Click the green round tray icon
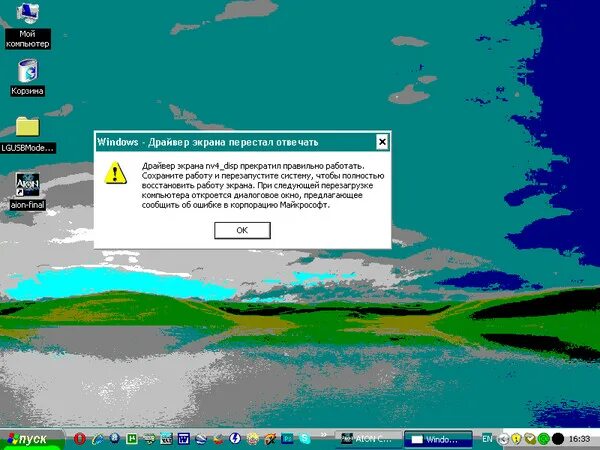This screenshot has height=450, width=600. (x=543, y=439)
